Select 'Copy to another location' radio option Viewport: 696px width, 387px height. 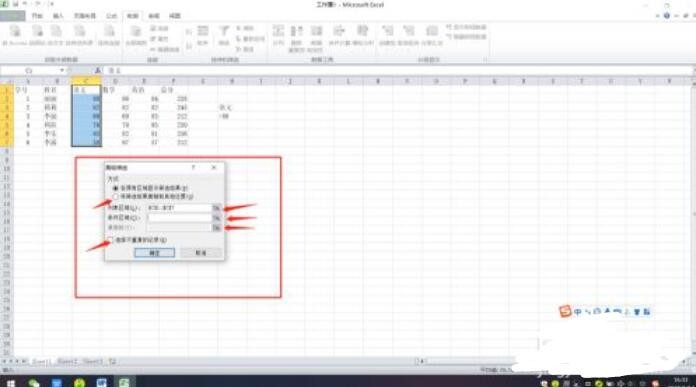pos(115,196)
